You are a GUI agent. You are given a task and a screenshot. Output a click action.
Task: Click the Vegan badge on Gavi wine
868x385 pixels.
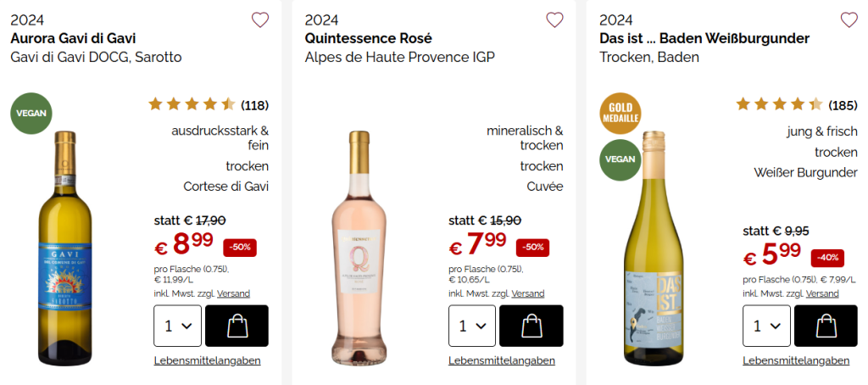[x=31, y=113]
